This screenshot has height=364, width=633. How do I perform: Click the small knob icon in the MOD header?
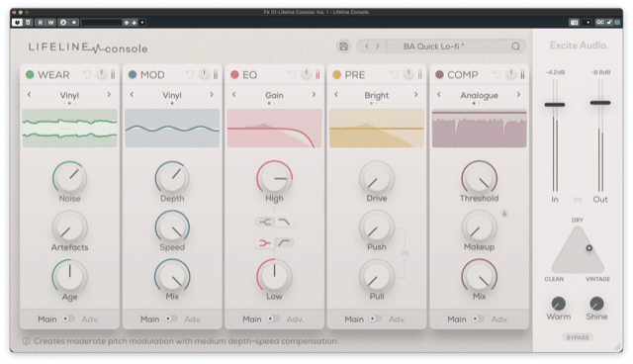204,74
